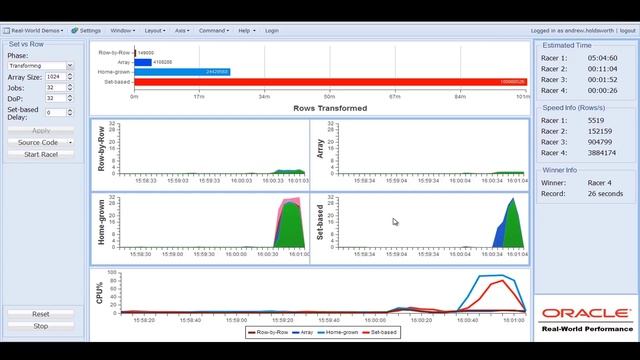Click the Reset button
The image size is (640, 360).
pos(41,314)
